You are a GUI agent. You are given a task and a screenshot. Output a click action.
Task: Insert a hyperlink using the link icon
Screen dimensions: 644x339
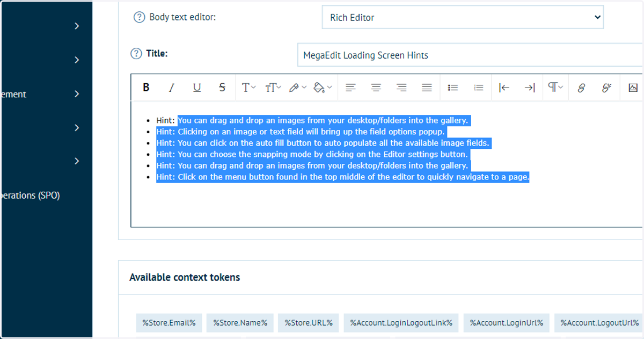click(x=581, y=88)
